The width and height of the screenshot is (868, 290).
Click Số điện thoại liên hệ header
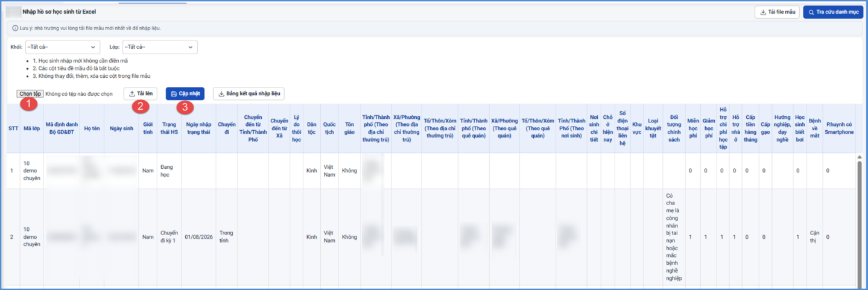[622, 128]
